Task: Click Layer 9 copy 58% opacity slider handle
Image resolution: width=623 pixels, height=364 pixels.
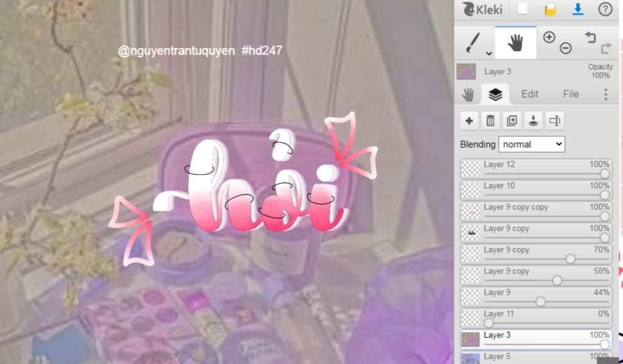Action: coord(557,281)
